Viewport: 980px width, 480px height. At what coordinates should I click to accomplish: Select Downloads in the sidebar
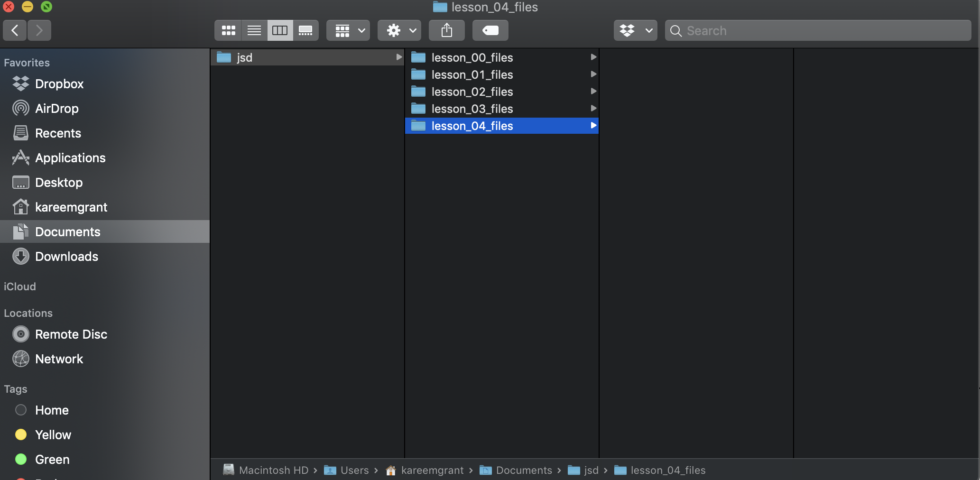(66, 257)
